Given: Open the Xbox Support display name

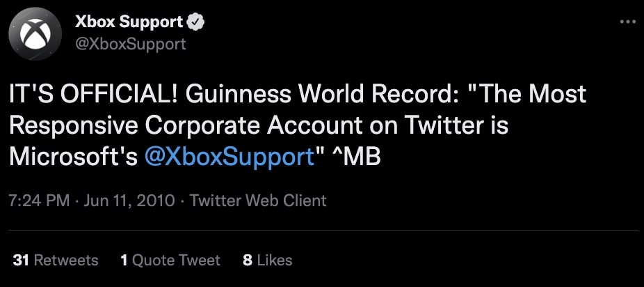Looking at the screenshot, I should click(x=129, y=22).
